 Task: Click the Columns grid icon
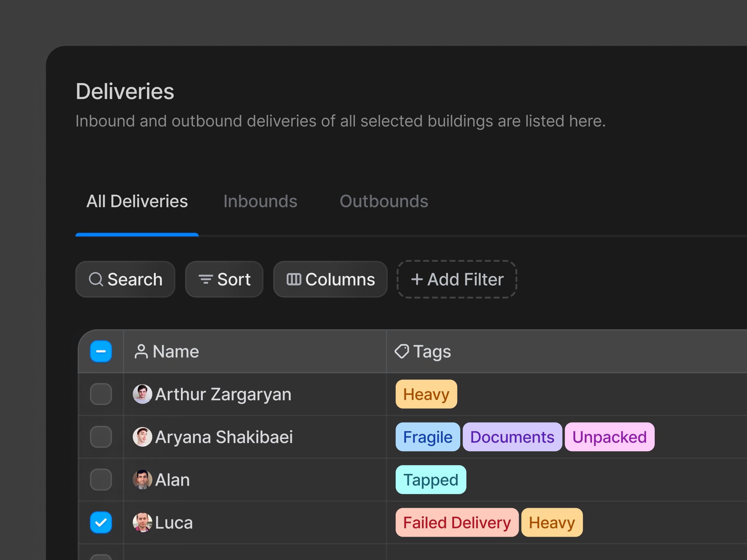pyautogui.click(x=294, y=279)
